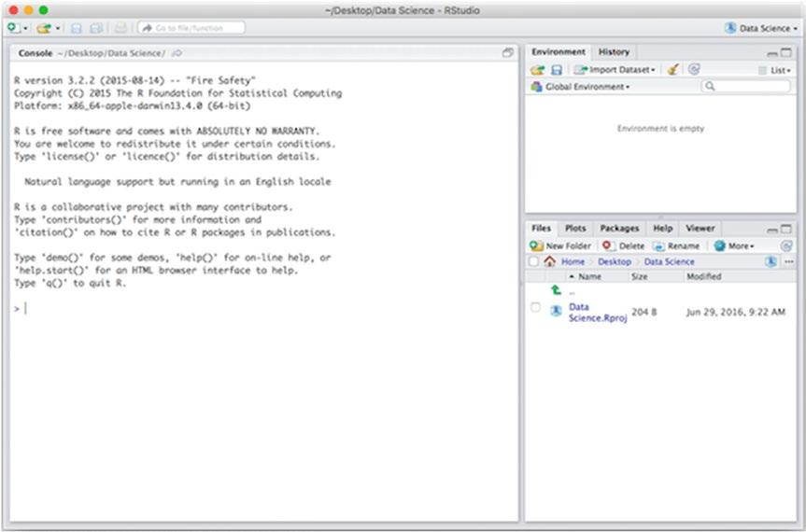The width and height of the screenshot is (806, 532).
Task: Click the ellipsis browse-folder button
Action: tap(789, 262)
